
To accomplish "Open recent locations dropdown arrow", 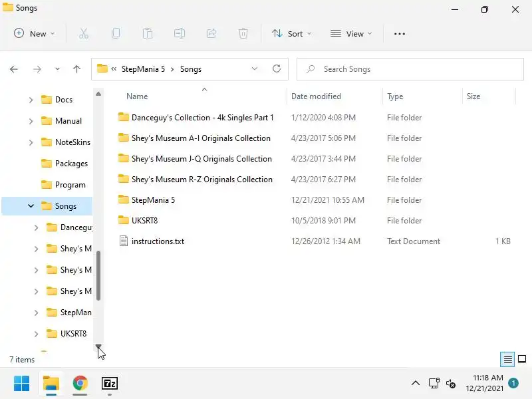I will pos(57,69).
